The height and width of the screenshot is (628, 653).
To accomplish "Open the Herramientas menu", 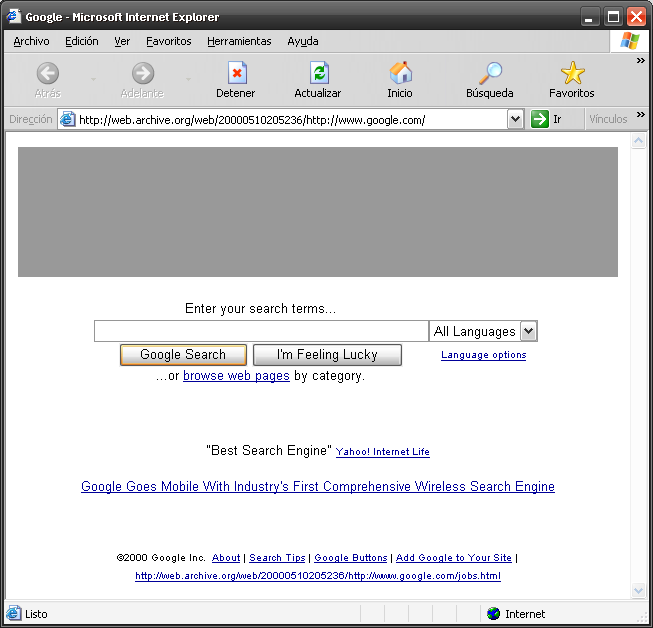I will [x=239, y=41].
